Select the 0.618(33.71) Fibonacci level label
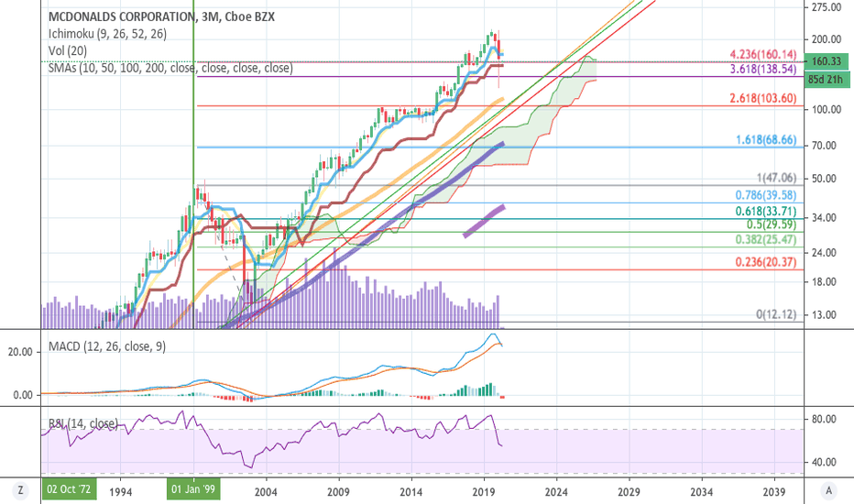 click(x=766, y=212)
